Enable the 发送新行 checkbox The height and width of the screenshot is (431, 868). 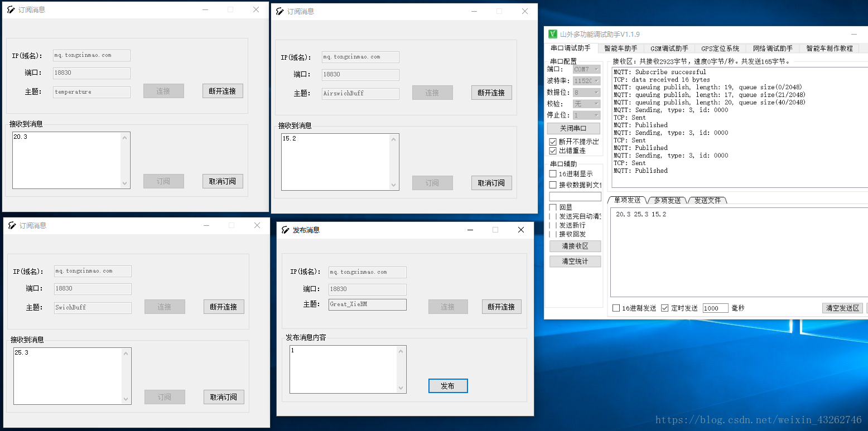pos(553,225)
